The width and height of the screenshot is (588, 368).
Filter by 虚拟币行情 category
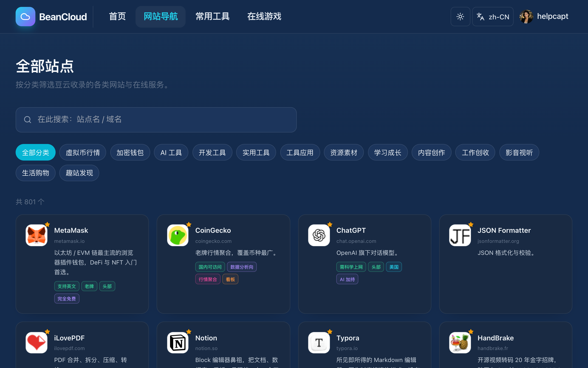tap(83, 152)
